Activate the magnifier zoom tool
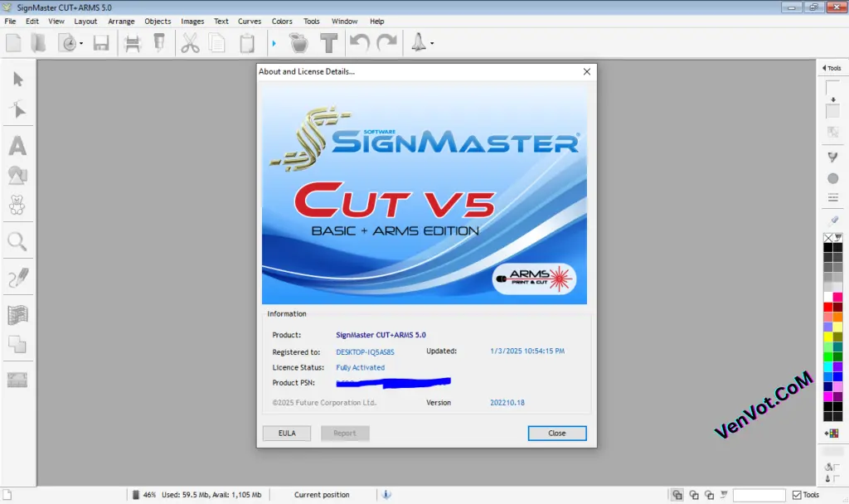Image resolution: width=849 pixels, height=504 pixels. click(x=17, y=241)
